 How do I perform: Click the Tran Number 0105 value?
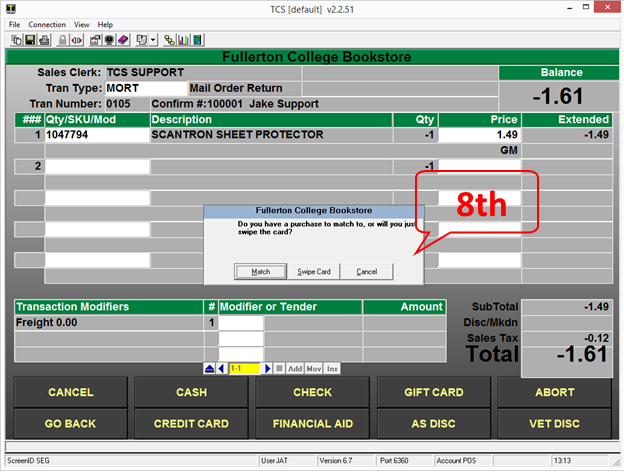coord(119,104)
